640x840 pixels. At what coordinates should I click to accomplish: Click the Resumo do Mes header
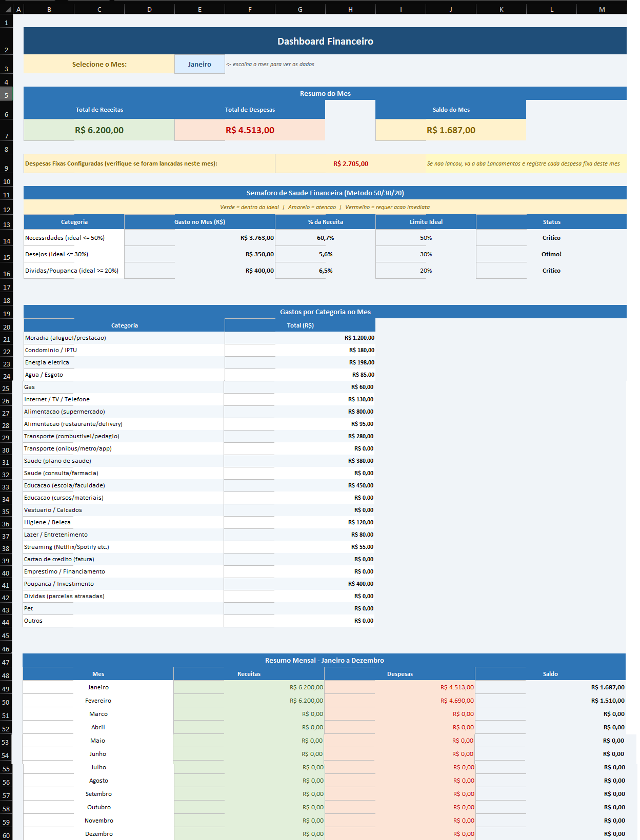point(325,93)
